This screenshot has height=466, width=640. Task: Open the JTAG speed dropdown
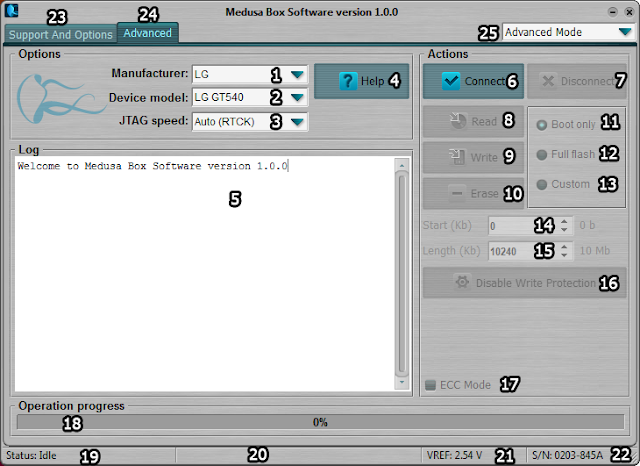coord(297,122)
